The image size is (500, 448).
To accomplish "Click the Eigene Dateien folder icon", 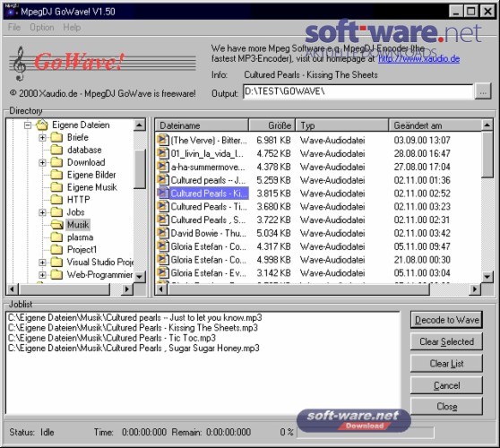I will 42,125.
